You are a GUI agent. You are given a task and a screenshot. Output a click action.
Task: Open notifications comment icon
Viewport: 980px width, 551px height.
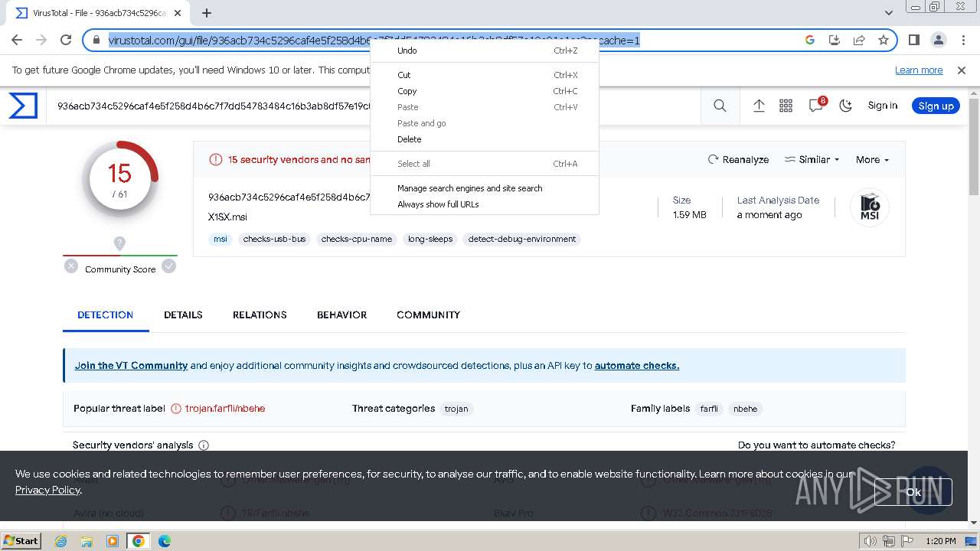pos(816,106)
